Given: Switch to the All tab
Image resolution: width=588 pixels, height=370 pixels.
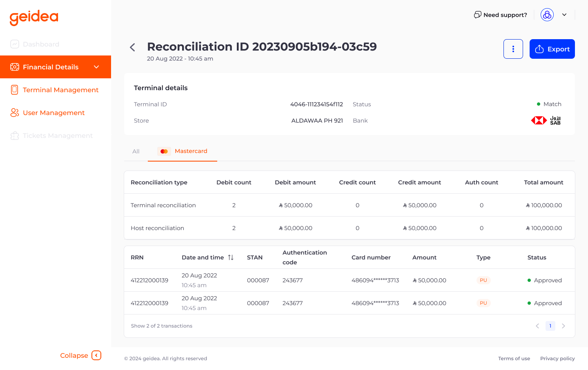Looking at the screenshot, I should click(x=136, y=151).
